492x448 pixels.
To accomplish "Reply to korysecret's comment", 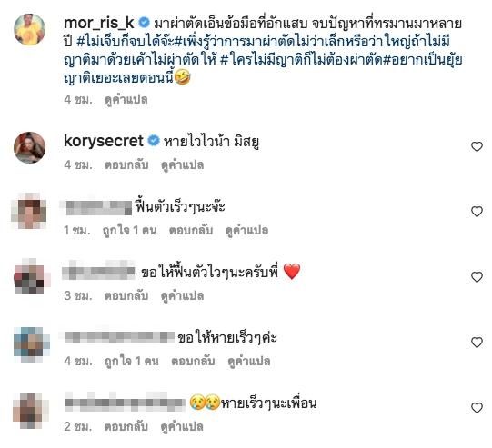I will point(126,164).
